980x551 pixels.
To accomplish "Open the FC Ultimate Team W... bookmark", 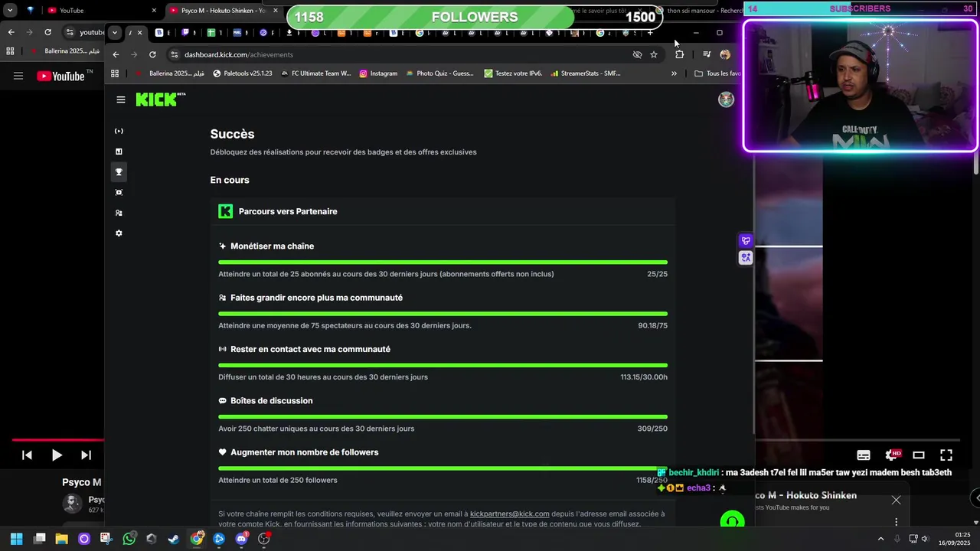I will pos(315,73).
